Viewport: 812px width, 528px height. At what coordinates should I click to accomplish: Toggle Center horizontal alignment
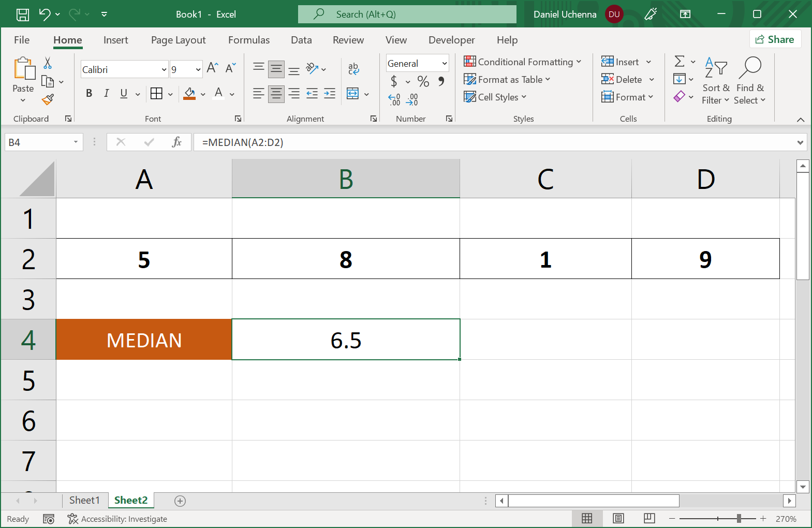(276, 94)
